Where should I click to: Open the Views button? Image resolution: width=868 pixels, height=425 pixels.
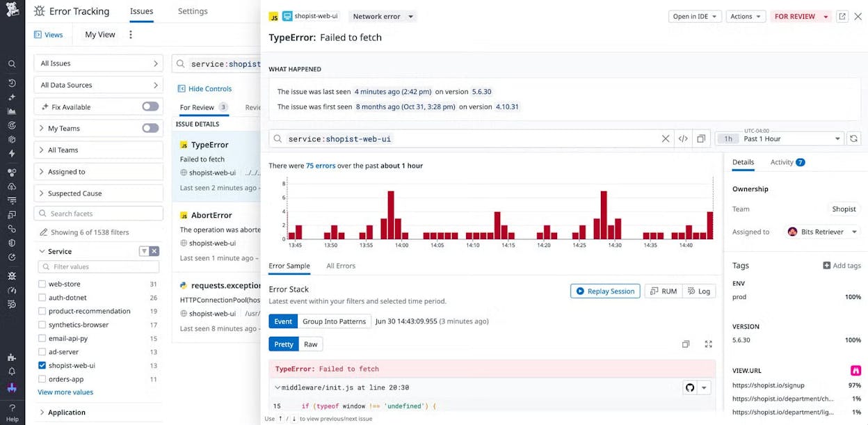(49, 35)
